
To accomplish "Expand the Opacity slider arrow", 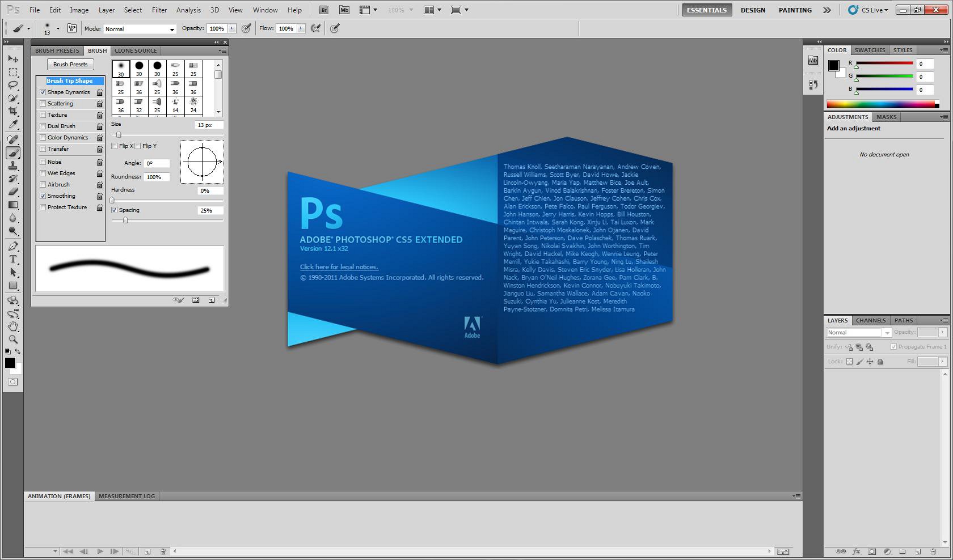I will point(231,28).
